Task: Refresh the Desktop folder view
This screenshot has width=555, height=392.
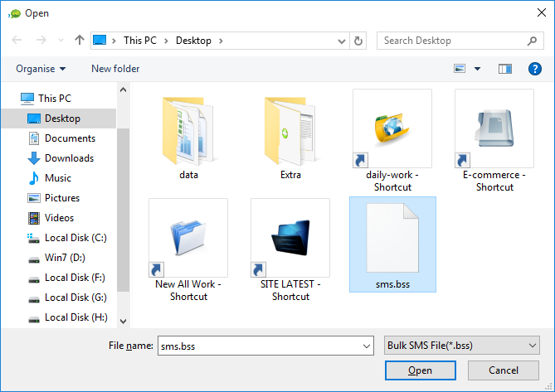Action: [358, 41]
